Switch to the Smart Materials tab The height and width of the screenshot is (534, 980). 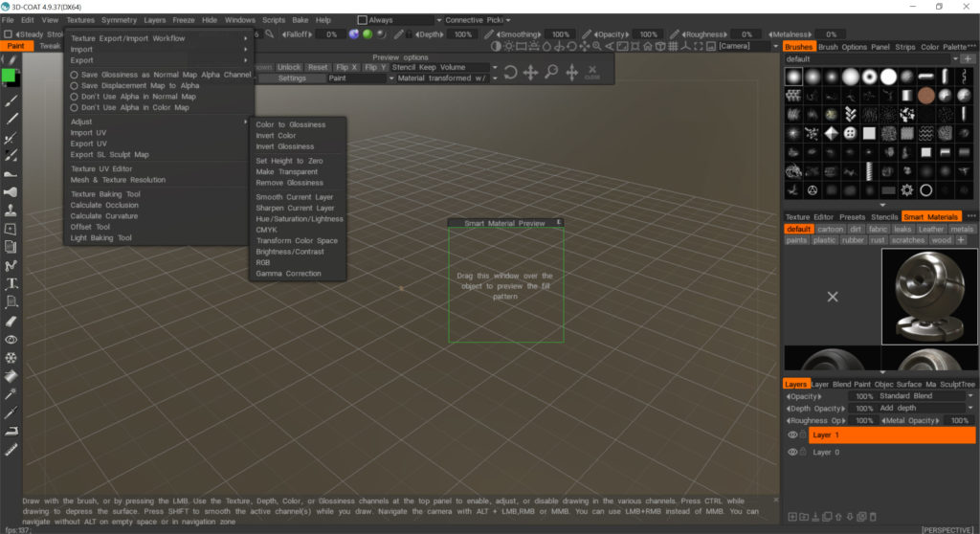(x=930, y=217)
